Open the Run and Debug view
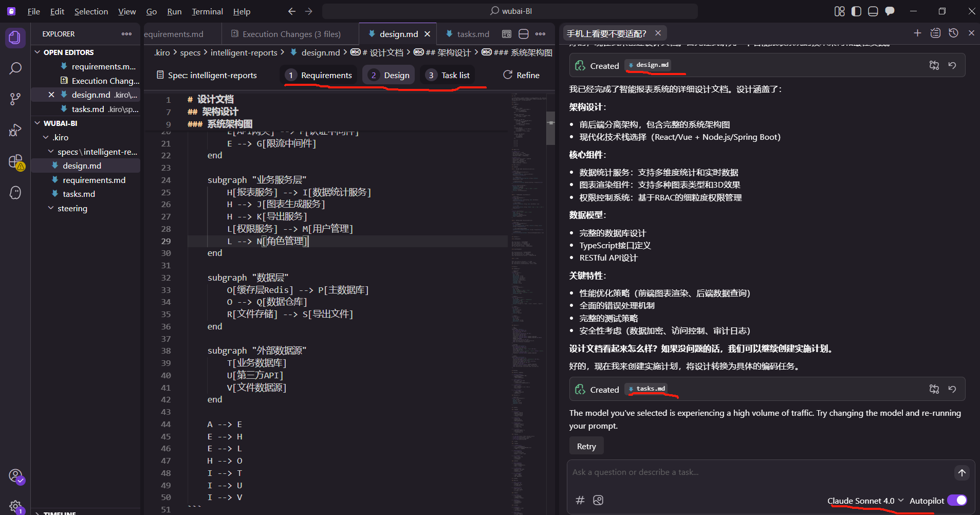This screenshot has height=515, width=980. tap(15, 130)
